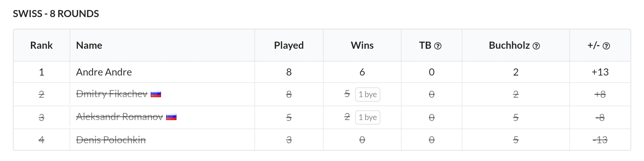Open Denis Polochkin player name
Image resolution: width=644 pixels, height=161 pixels.
pyautogui.click(x=111, y=140)
